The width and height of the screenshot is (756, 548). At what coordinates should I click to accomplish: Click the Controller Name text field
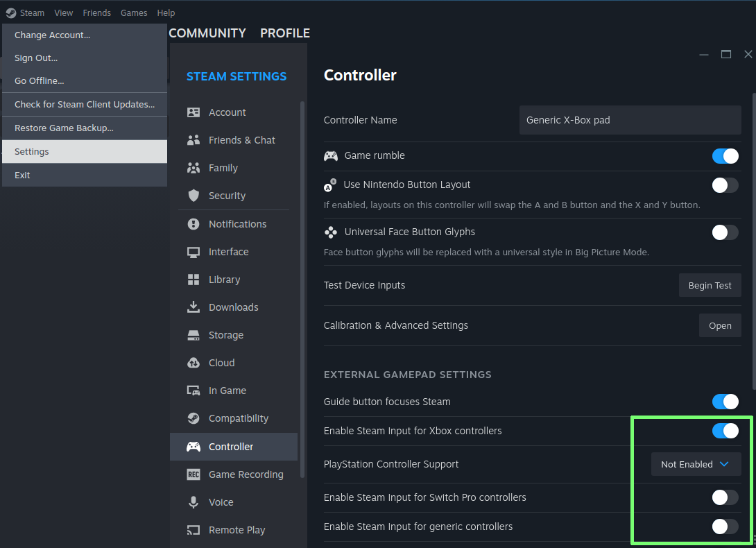pyautogui.click(x=630, y=120)
